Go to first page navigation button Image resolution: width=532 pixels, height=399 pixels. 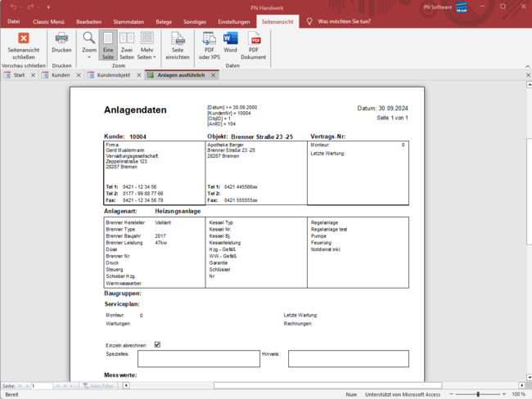click(x=20, y=386)
